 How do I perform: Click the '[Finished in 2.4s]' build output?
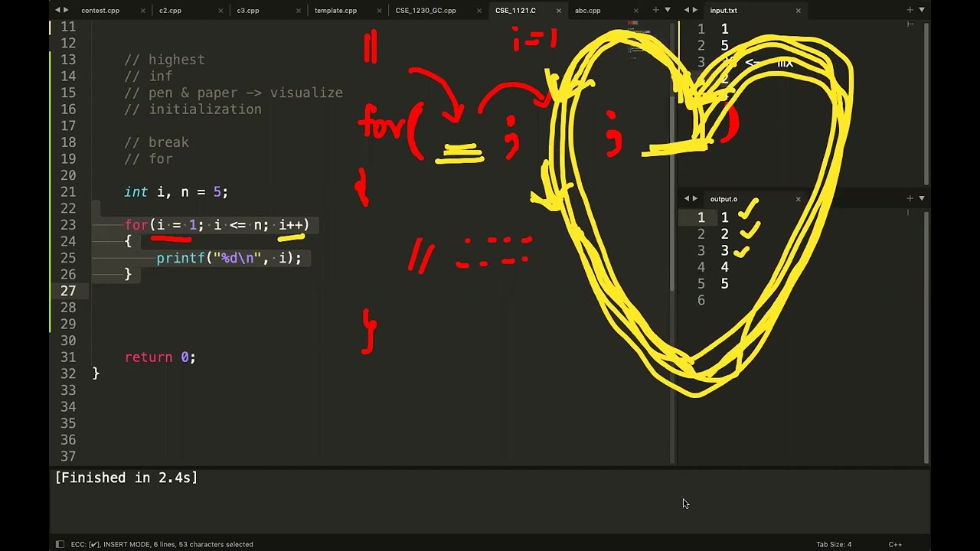pos(126,478)
